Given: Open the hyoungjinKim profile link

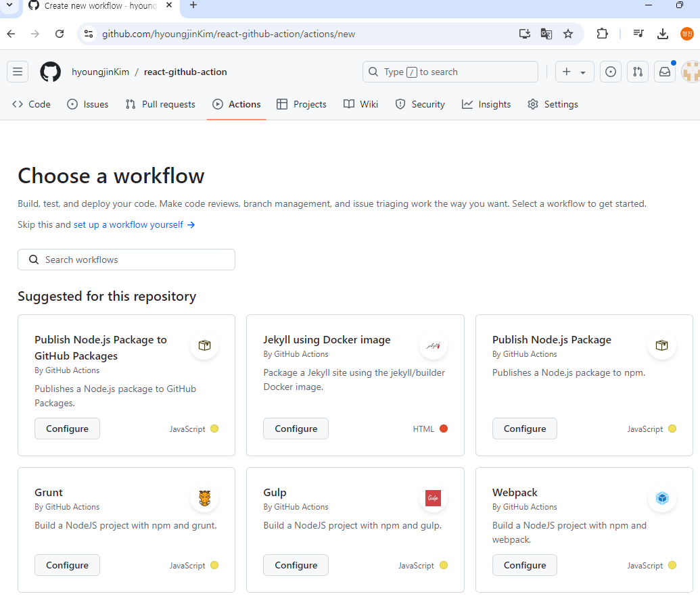Looking at the screenshot, I should 101,72.
